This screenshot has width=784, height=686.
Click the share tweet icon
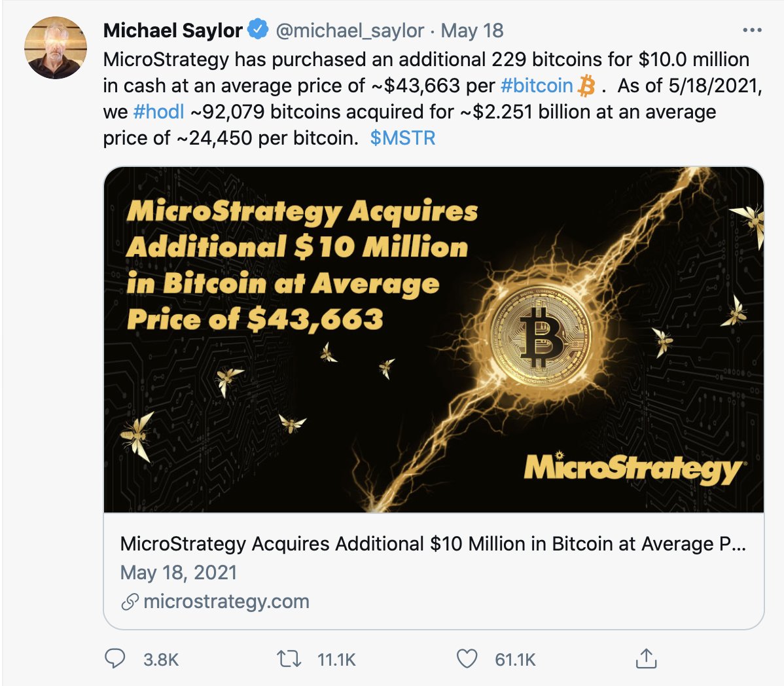(646, 659)
